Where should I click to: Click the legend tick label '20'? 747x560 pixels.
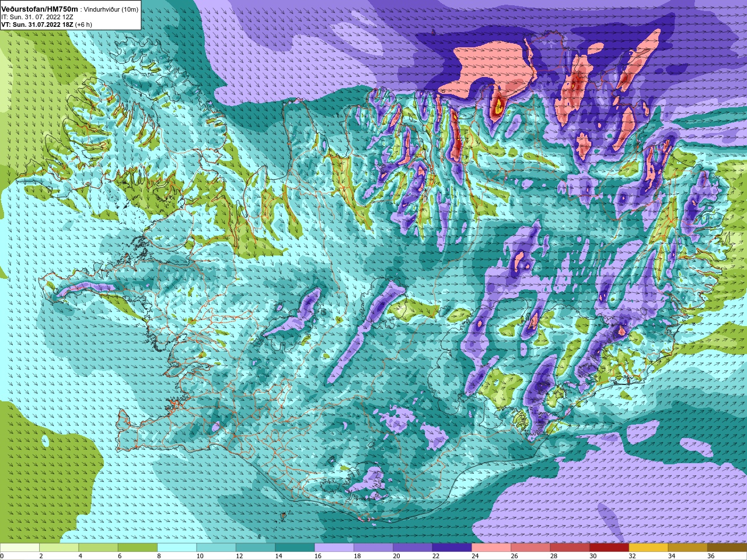click(396, 556)
